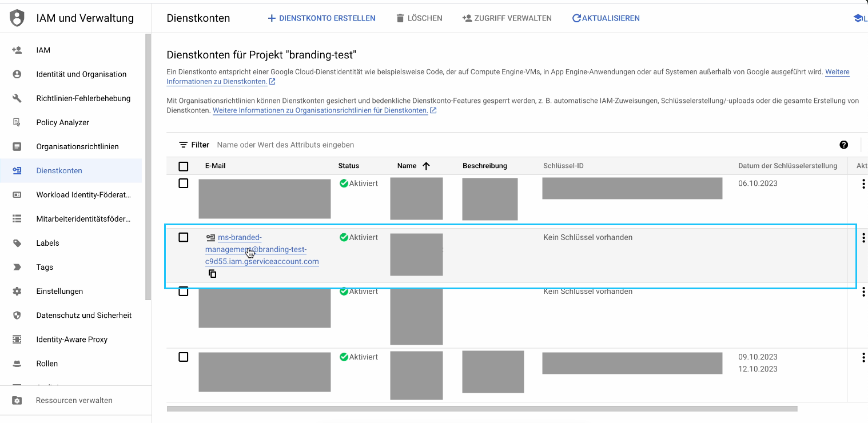Click the date 06.10.2023
Viewport: 868px width, 423px height.
(x=758, y=183)
